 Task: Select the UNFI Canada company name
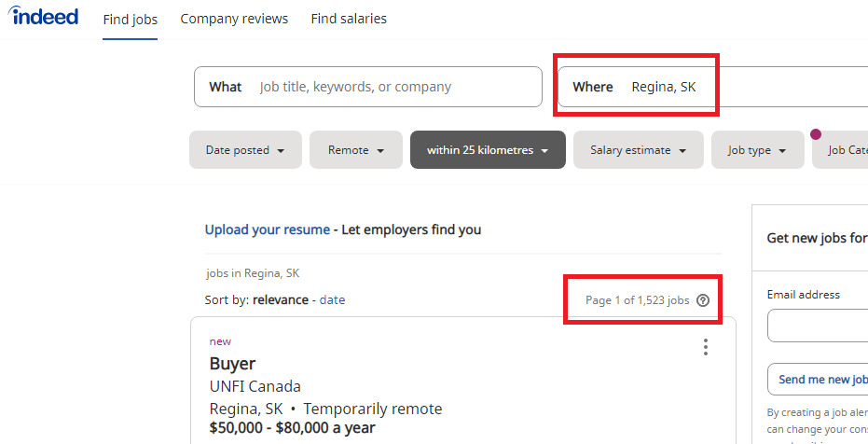255,386
